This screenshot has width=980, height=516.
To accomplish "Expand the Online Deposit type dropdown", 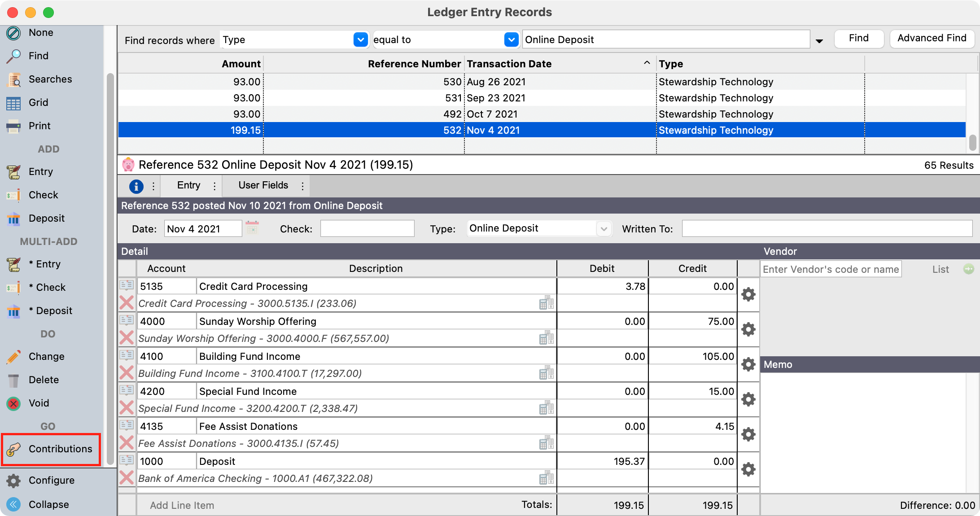I will 604,229.
